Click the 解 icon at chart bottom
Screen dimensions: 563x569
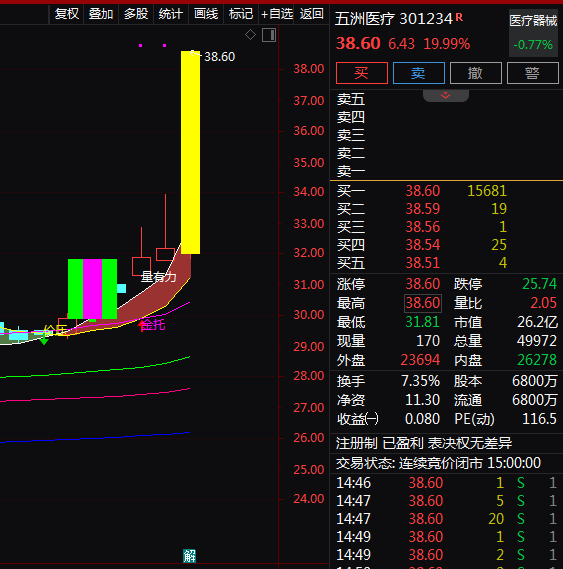189,556
